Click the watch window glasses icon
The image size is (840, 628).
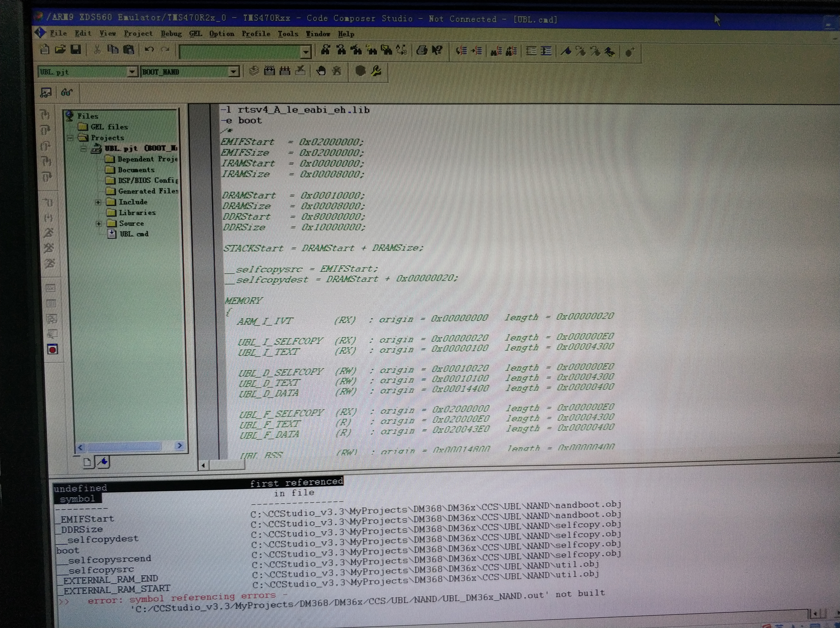pyautogui.click(x=67, y=92)
